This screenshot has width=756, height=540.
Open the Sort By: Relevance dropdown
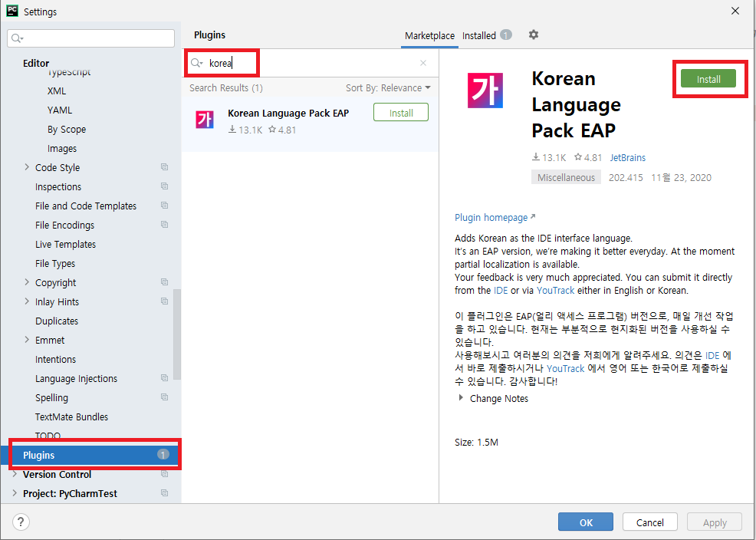point(388,88)
